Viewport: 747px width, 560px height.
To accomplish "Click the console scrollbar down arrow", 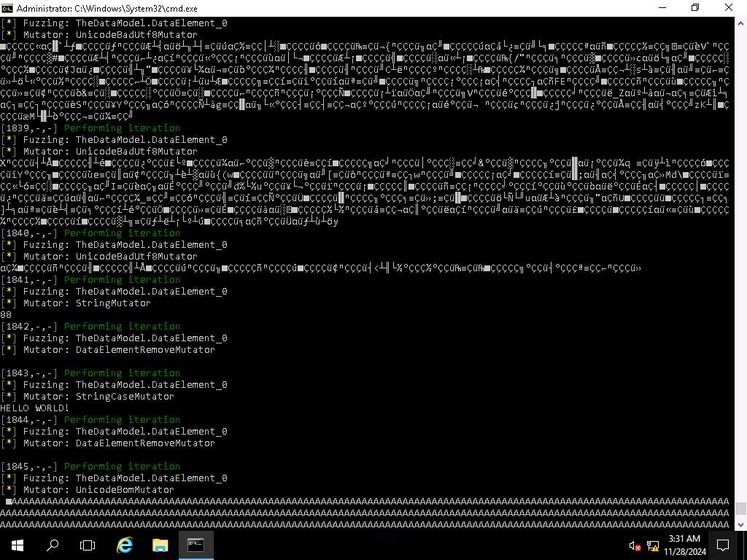I will [x=740, y=524].
